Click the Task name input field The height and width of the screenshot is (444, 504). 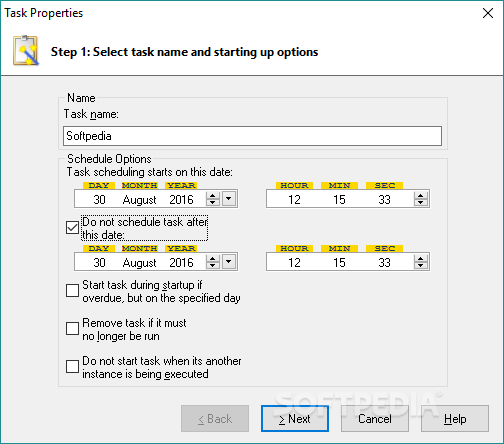pos(252,136)
